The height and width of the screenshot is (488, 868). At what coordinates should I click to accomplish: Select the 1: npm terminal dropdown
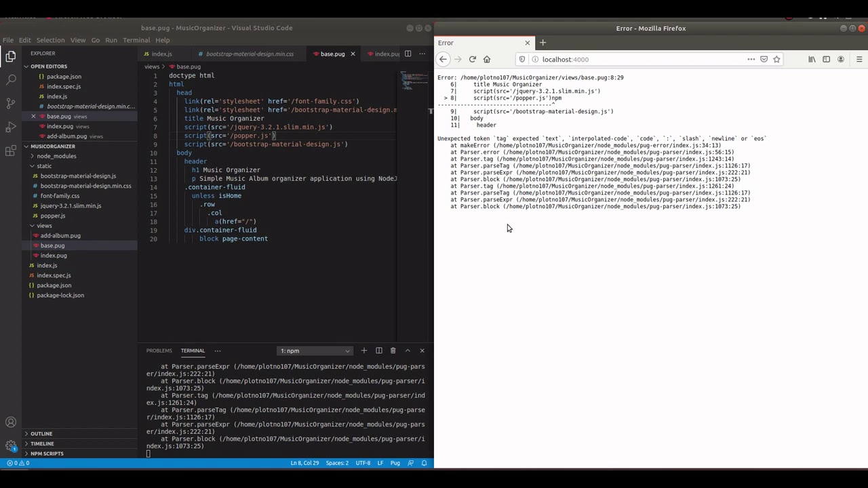[315, 350]
